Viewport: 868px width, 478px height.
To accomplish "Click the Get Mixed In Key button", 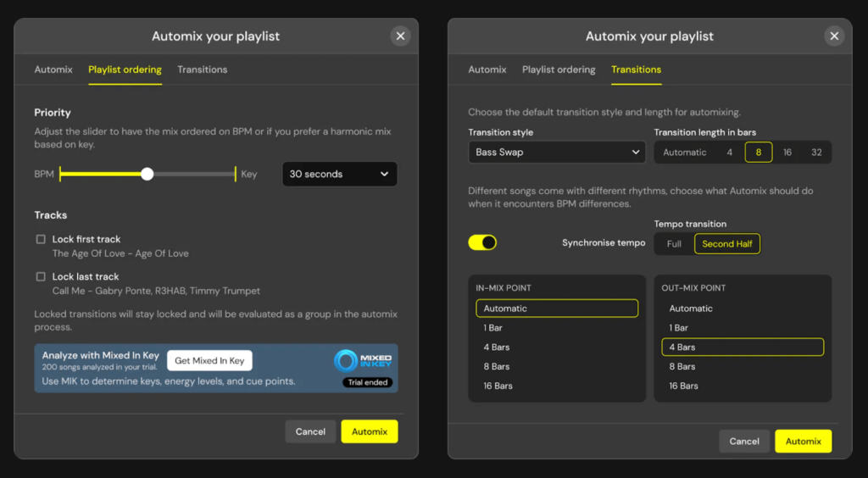I will (x=209, y=361).
